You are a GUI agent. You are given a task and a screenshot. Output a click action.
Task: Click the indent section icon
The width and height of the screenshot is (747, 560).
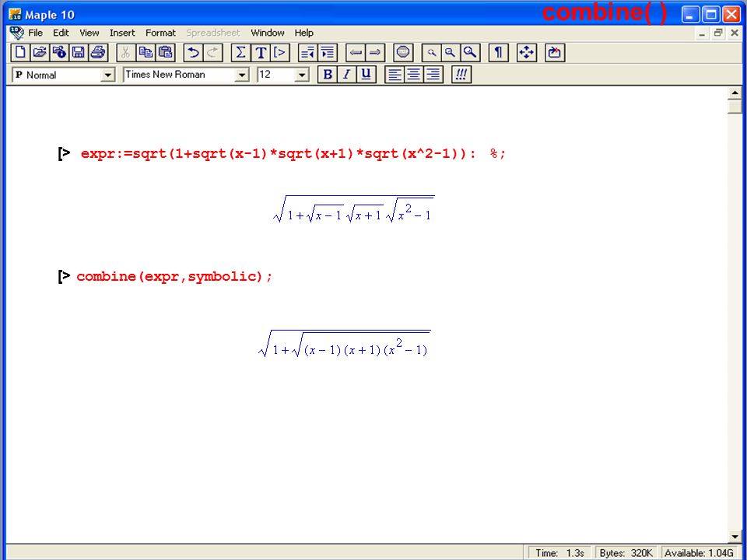[328, 52]
